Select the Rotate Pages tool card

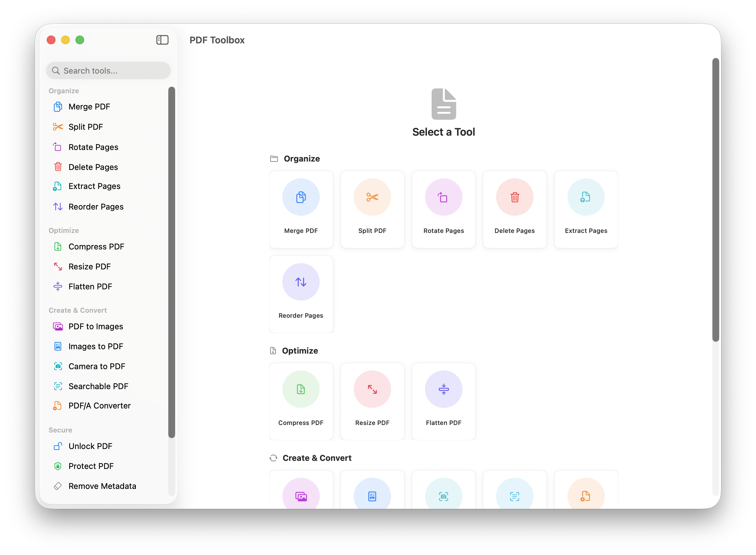click(x=443, y=209)
